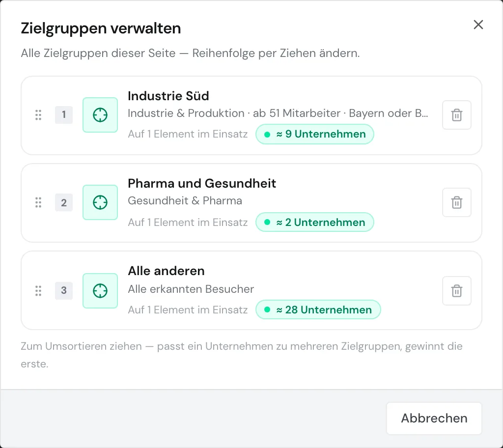Click the 'Gesundheit & Pharma' description
The height and width of the screenshot is (448, 503).
pos(185,201)
